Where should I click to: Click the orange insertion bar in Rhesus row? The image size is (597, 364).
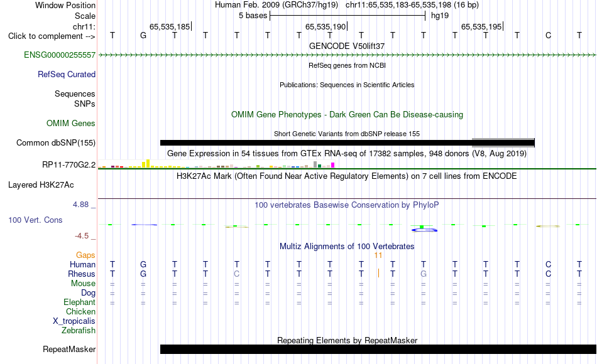(378, 273)
